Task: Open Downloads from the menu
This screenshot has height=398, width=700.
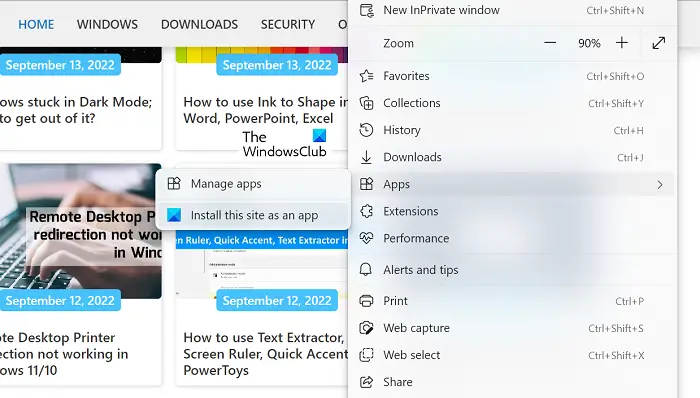Action: (x=512, y=157)
